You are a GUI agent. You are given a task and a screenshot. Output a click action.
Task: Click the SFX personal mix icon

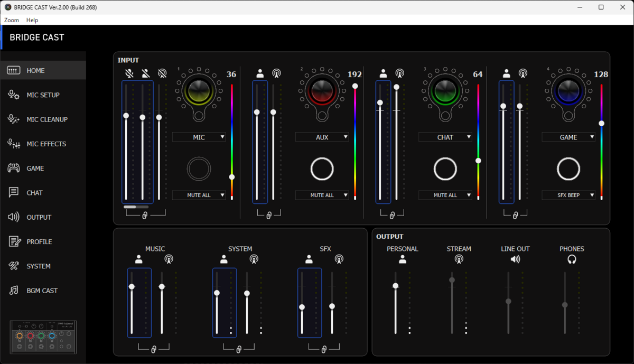click(309, 259)
